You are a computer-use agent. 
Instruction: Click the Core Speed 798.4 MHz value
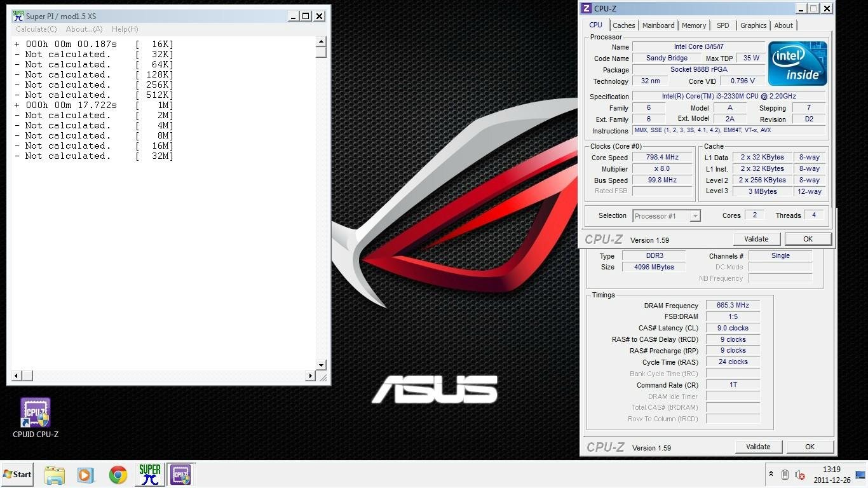(662, 158)
